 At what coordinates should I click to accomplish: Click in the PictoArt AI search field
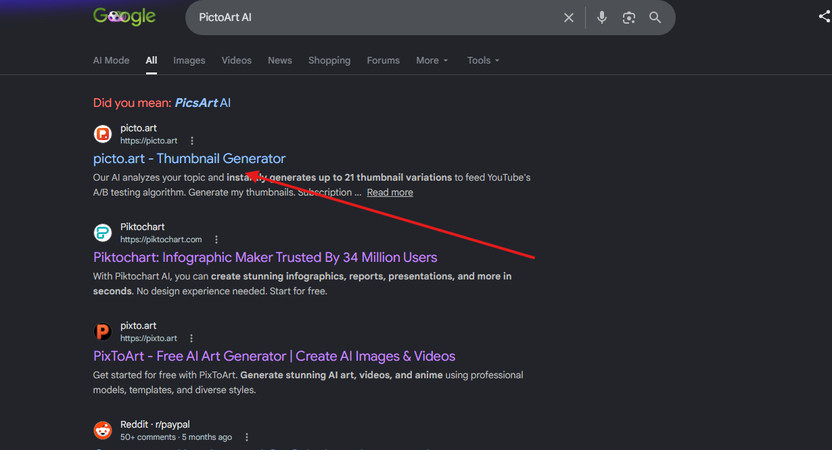pyautogui.click(x=371, y=18)
